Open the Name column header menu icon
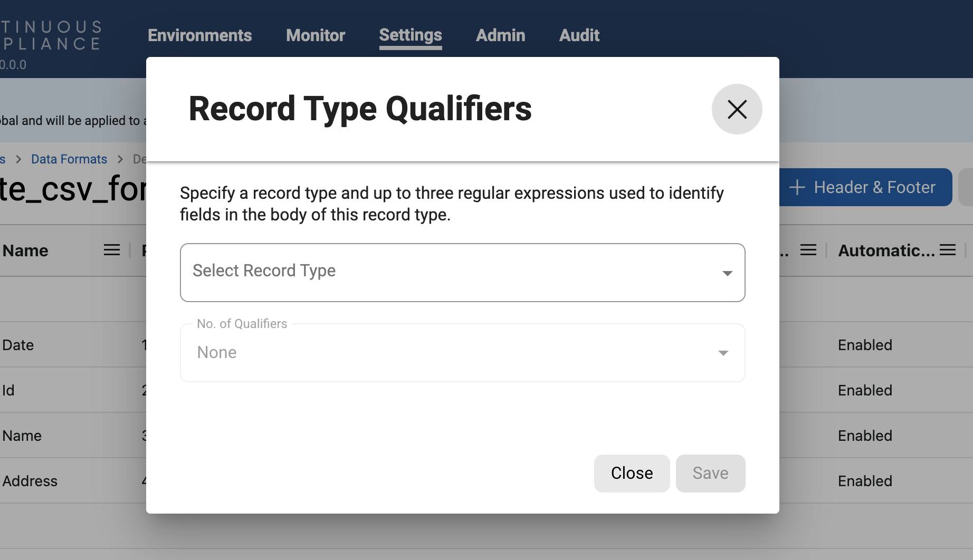This screenshot has height=560, width=973. pos(111,250)
